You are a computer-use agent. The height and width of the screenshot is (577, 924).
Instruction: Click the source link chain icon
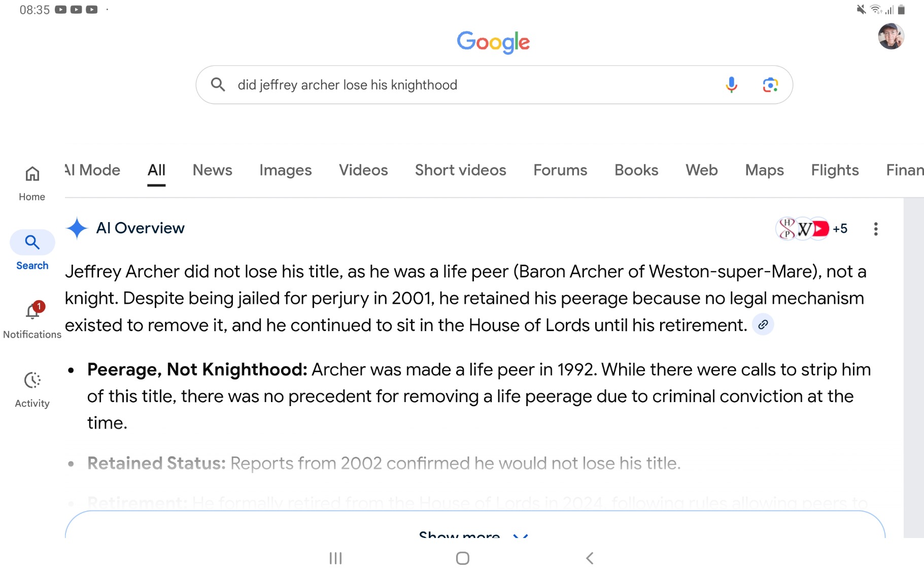pos(763,325)
